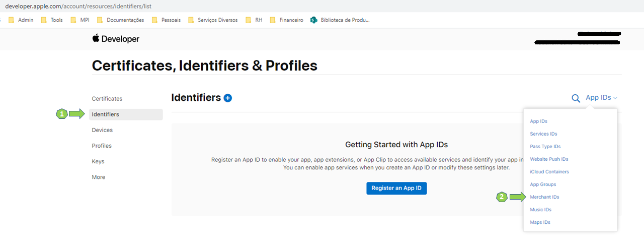Choose Pass Type IDs option
This screenshot has width=644, height=250.
click(x=545, y=147)
